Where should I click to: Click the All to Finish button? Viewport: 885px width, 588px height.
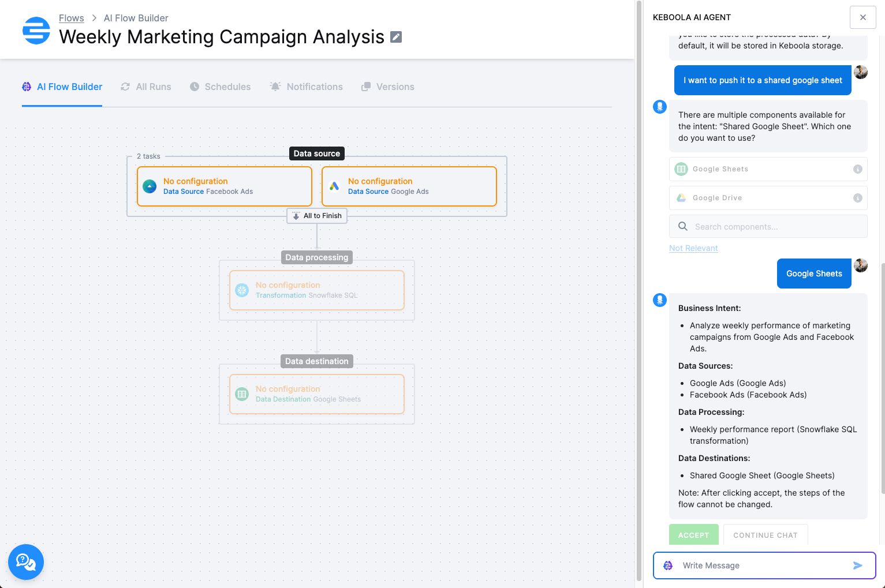[x=317, y=216]
